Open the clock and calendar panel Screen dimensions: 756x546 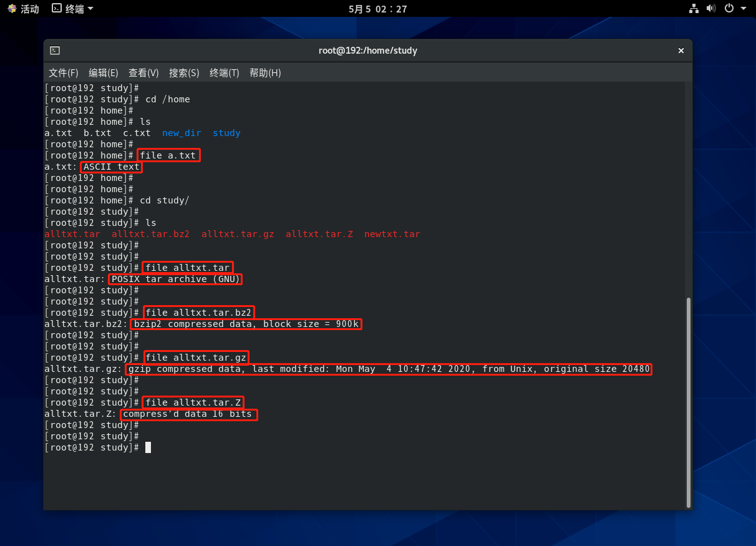click(377, 9)
